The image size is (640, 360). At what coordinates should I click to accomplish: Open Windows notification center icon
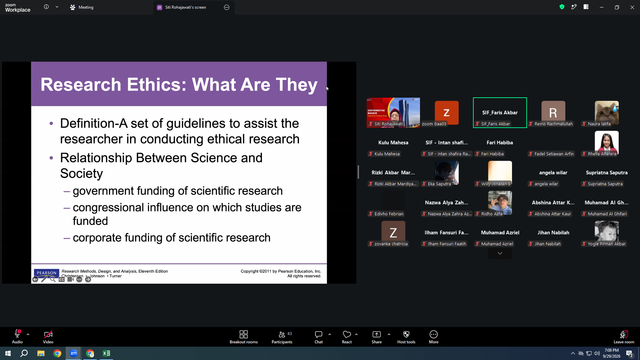coord(629,353)
